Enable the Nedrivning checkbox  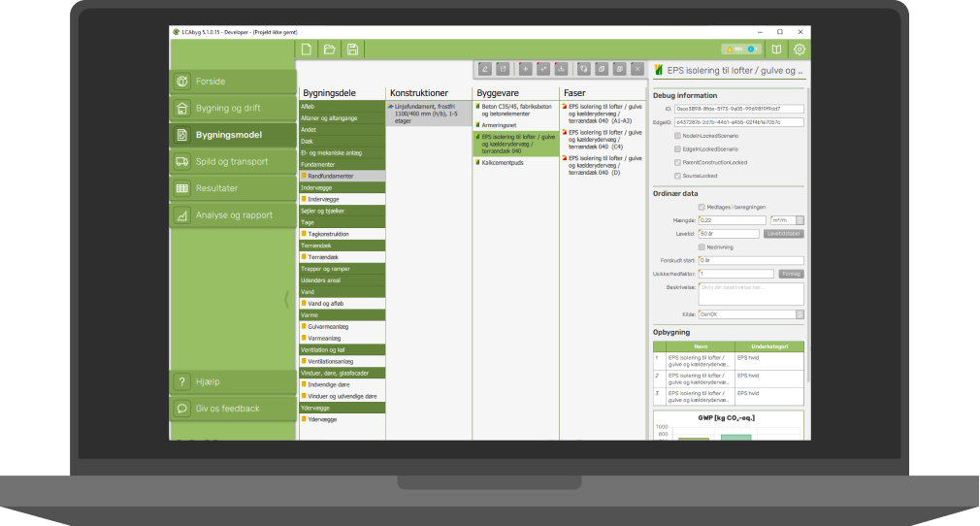[x=702, y=247]
